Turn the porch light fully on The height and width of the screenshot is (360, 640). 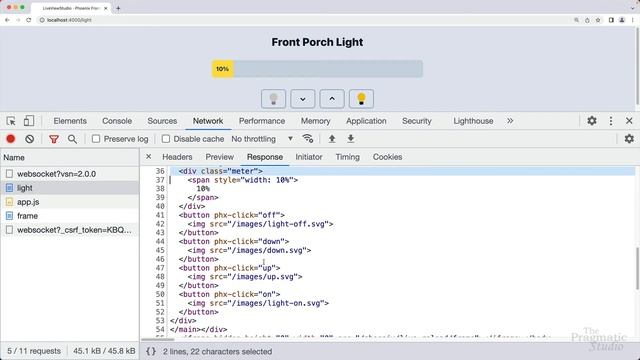click(x=361, y=99)
